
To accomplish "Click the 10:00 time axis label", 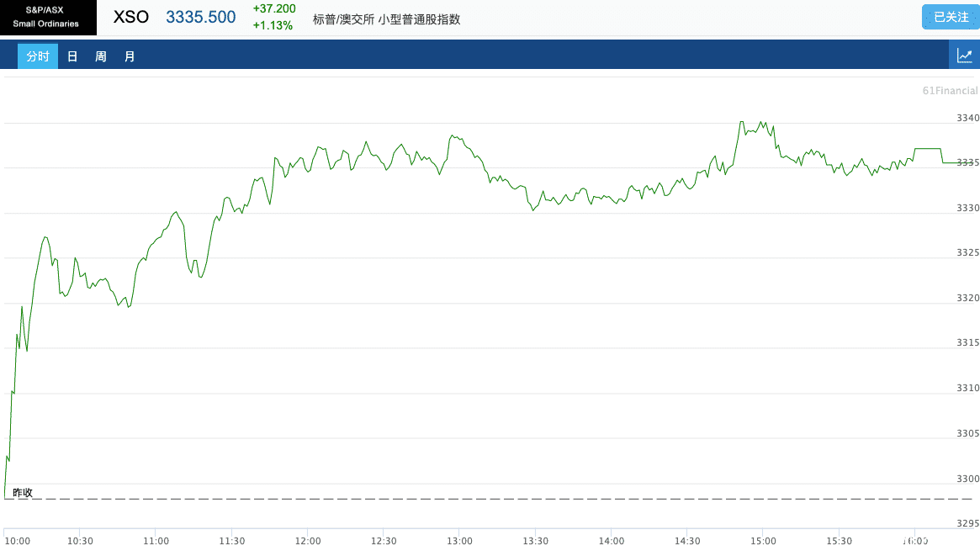I will coord(17,541).
